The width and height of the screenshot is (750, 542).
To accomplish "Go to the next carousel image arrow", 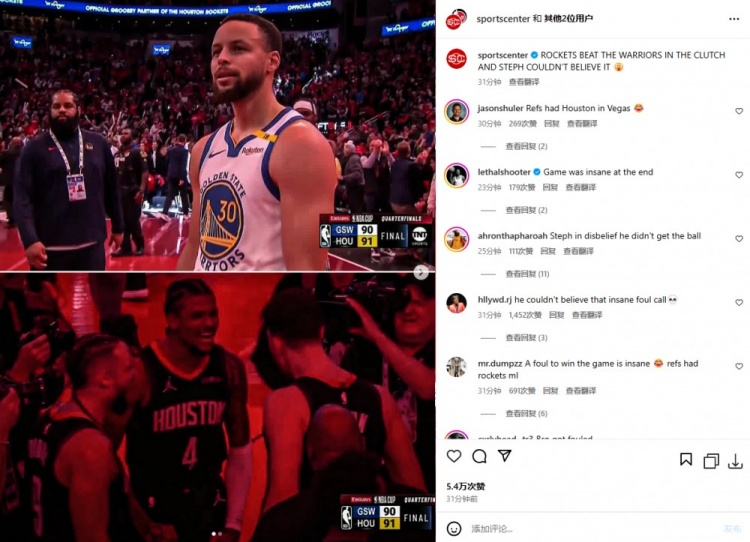I will pos(421,272).
